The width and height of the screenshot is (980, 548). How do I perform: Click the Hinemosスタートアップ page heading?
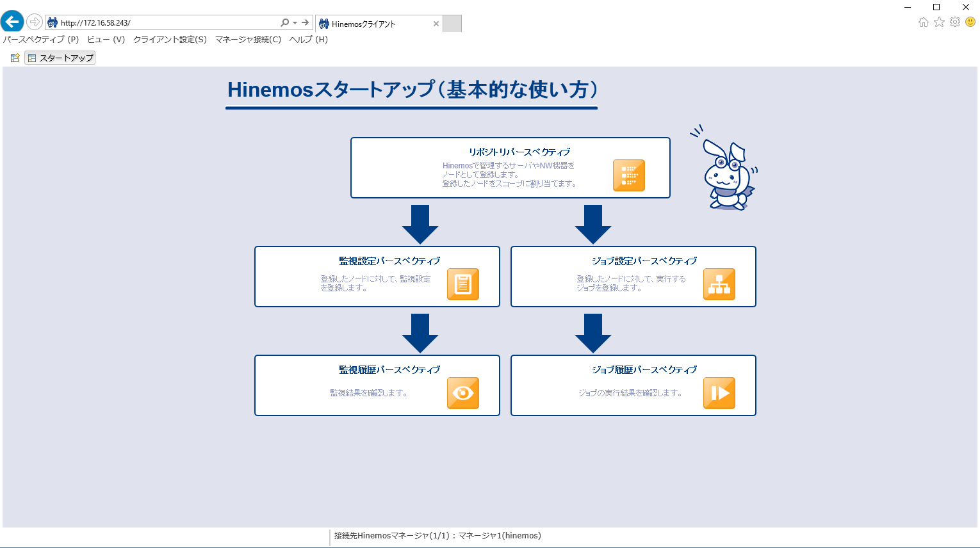(x=412, y=90)
